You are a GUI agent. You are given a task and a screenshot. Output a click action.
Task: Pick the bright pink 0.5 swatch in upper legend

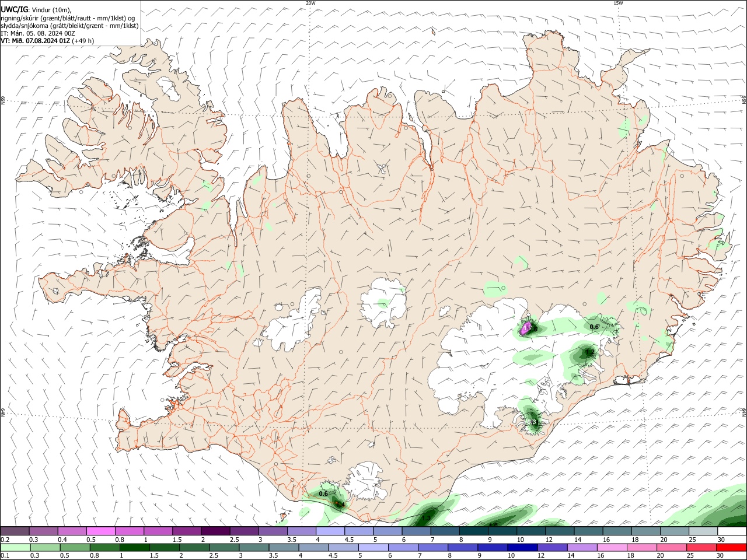click(x=100, y=531)
